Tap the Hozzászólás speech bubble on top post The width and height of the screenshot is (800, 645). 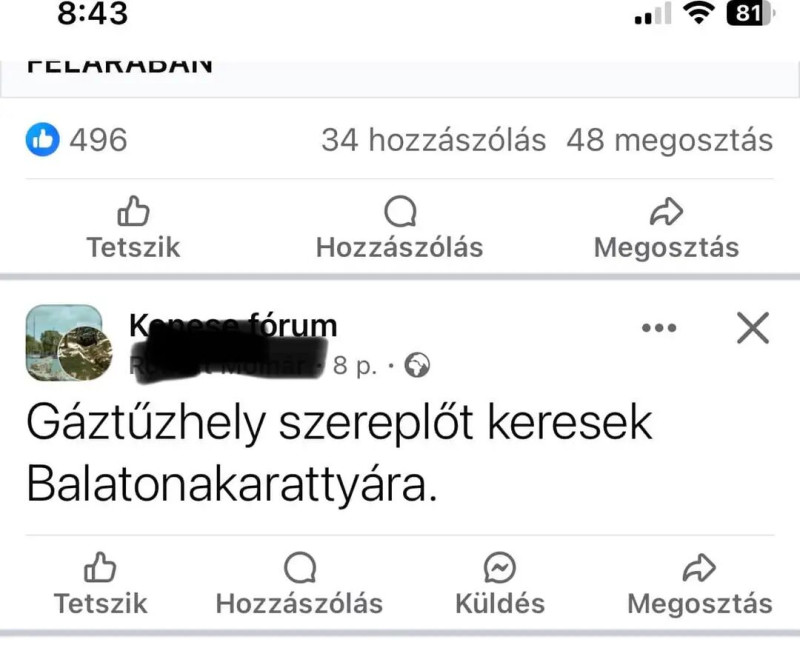point(399,228)
